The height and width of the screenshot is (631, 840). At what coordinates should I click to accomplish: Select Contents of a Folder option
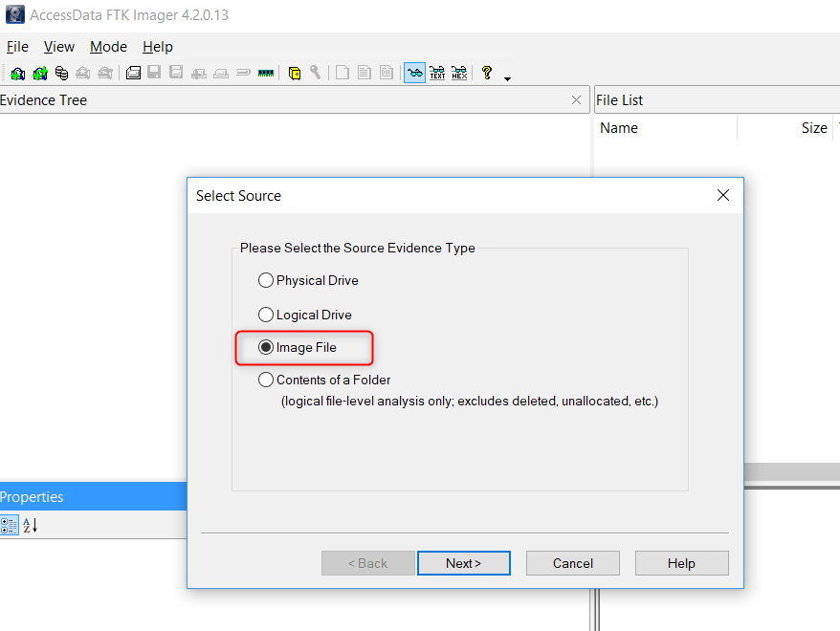point(266,380)
